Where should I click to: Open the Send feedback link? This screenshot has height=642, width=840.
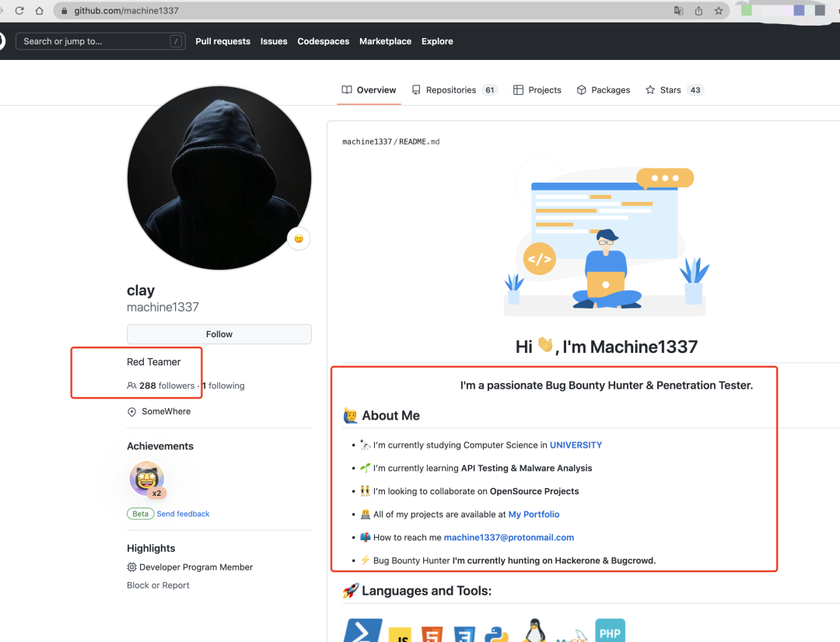183,514
